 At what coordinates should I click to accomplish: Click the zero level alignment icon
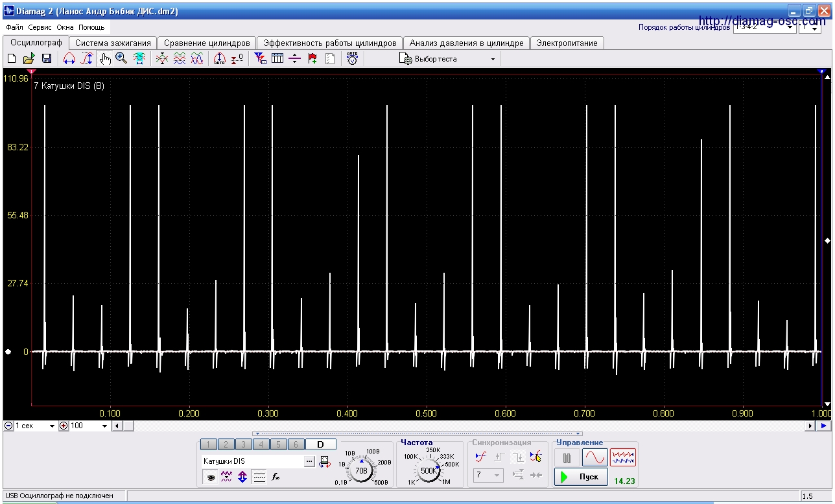(237, 59)
